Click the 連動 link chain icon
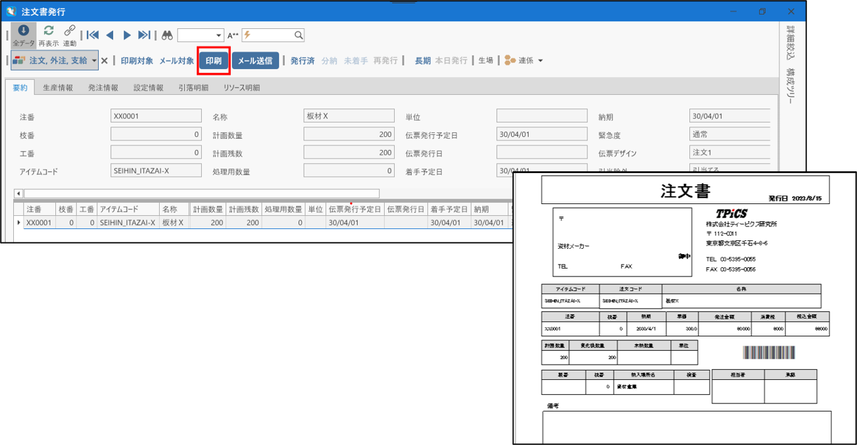The image size is (857, 445). [69, 31]
